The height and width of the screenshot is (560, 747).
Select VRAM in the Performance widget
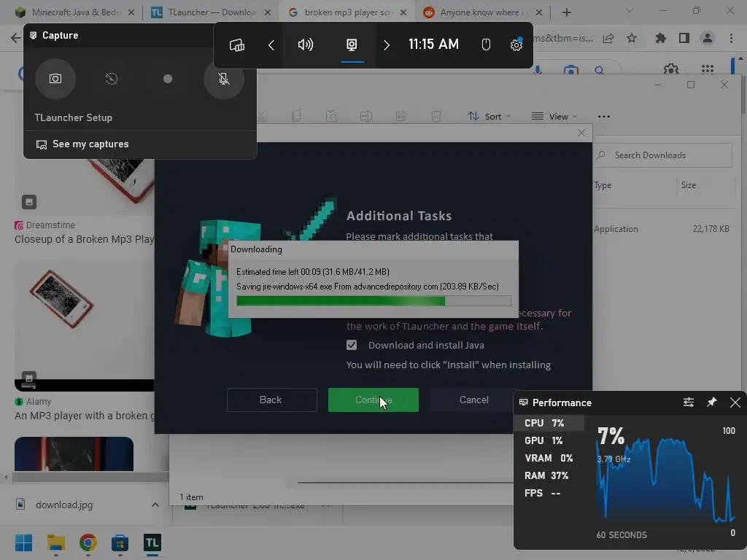549,458
